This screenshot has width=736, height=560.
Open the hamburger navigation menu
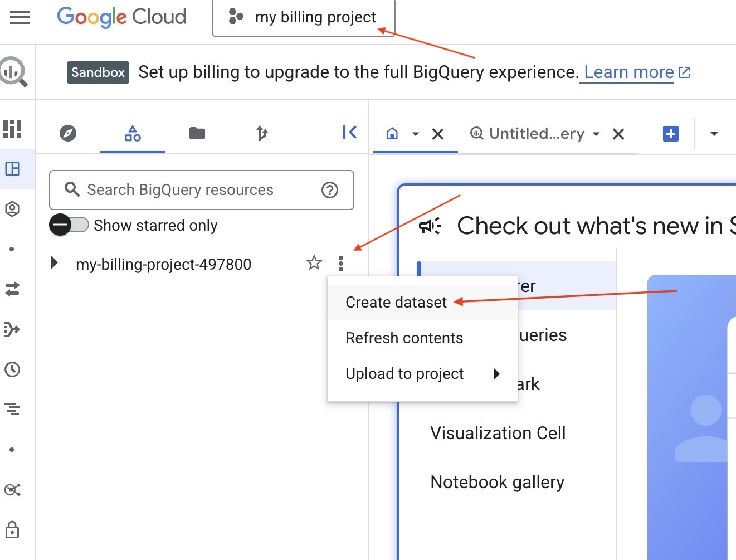click(20, 17)
